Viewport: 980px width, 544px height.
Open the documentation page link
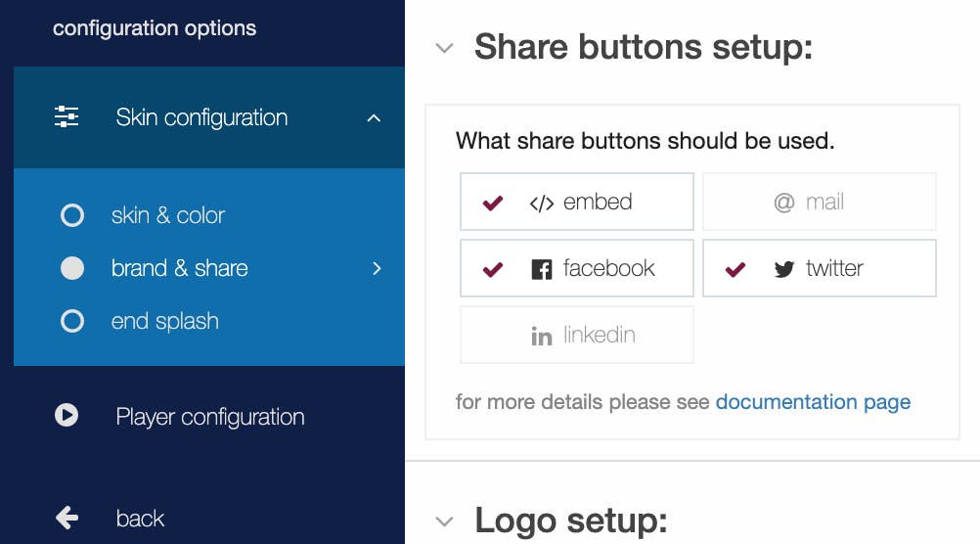813,402
